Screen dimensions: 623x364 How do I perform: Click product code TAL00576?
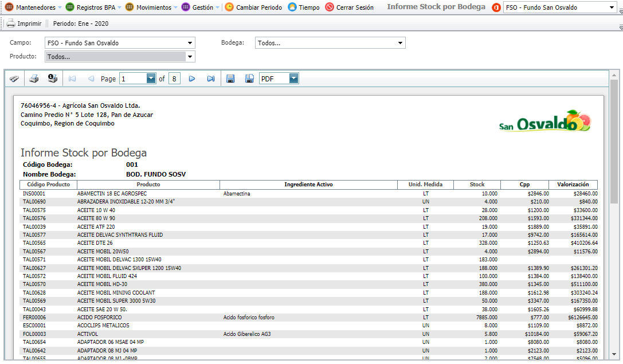(34, 218)
